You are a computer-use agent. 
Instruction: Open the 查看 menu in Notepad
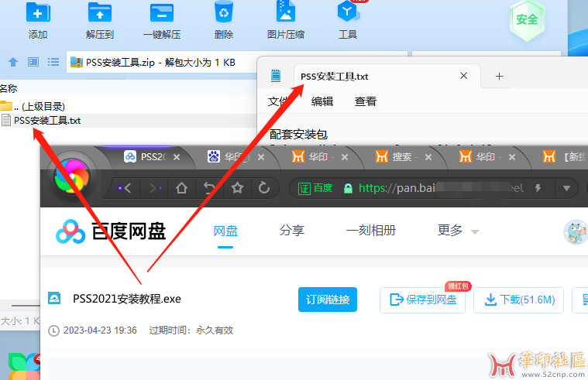(x=366, y=101)
